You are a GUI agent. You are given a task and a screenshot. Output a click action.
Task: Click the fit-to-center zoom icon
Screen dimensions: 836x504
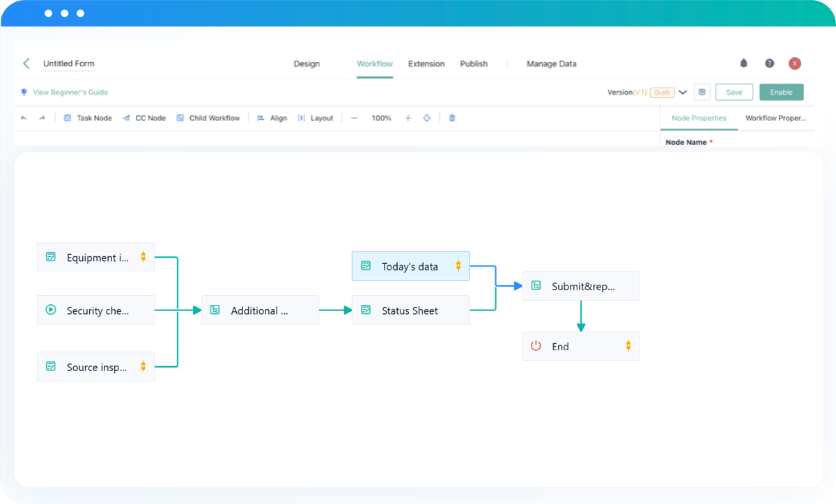[426, 118]
